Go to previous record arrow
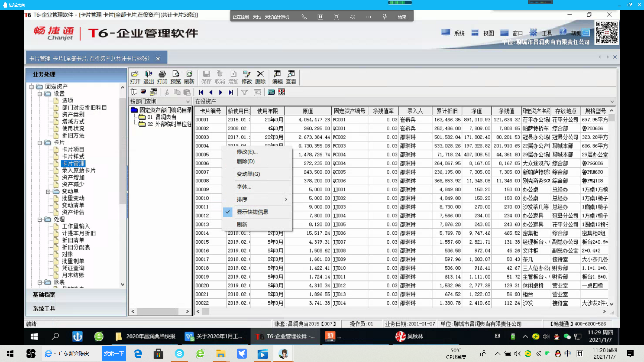 (x=211, y=92)
